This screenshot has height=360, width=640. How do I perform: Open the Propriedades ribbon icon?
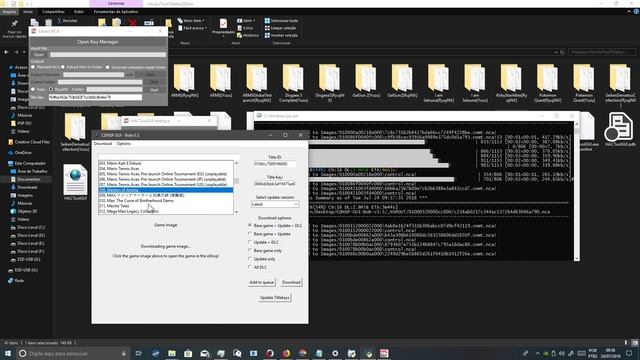pos(223,27)
